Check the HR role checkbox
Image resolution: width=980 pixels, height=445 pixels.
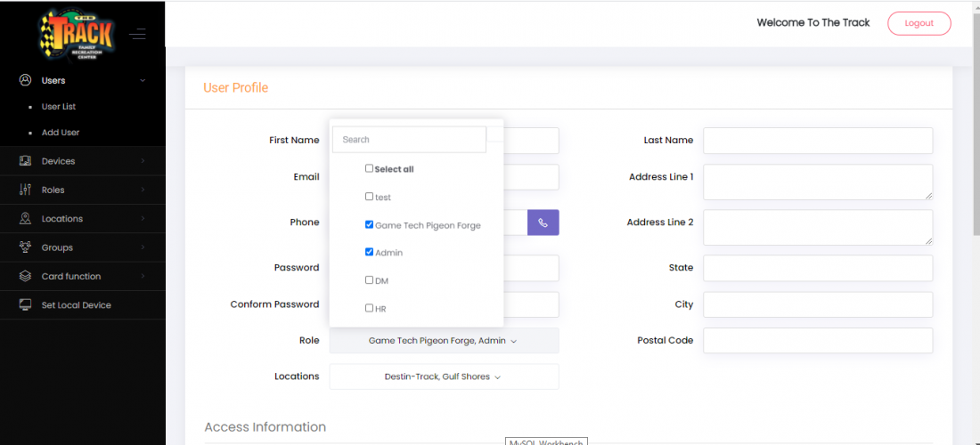(x=369, y=308)
